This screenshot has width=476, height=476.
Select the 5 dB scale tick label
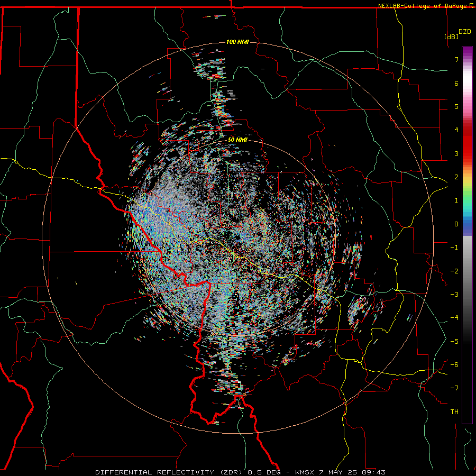(x=456, y=106)
